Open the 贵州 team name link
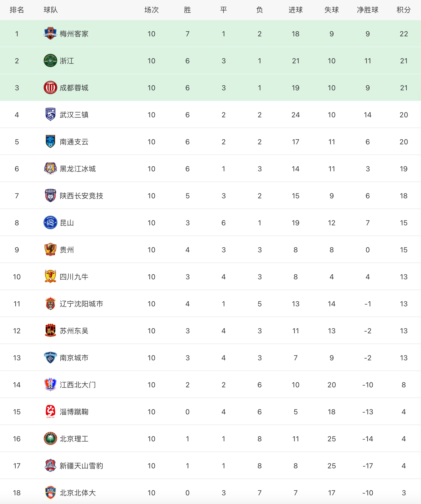This screenshot has height=504, width=421. coord(67,250)
